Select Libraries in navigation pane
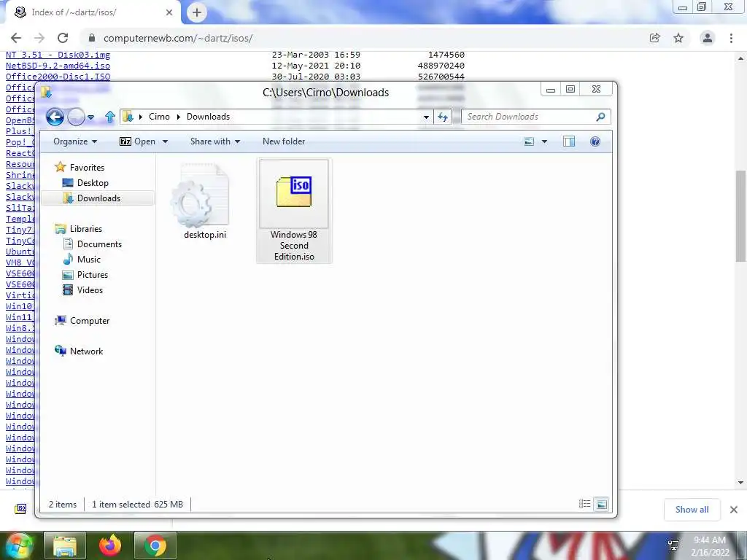 (x=79, y=228)
